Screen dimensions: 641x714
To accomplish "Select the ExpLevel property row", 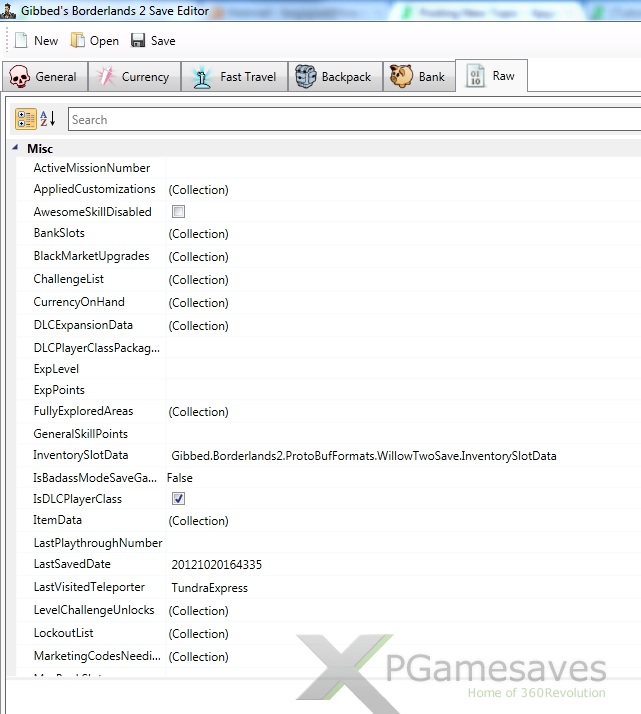I will click(x=57, y=369).
